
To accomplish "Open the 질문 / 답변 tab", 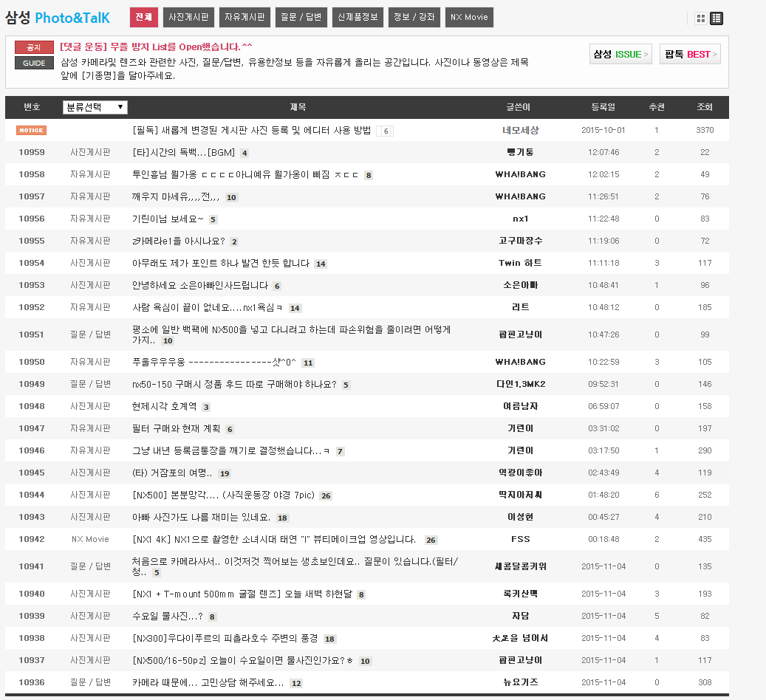I will pyautogui.click(x=301, y=17).
